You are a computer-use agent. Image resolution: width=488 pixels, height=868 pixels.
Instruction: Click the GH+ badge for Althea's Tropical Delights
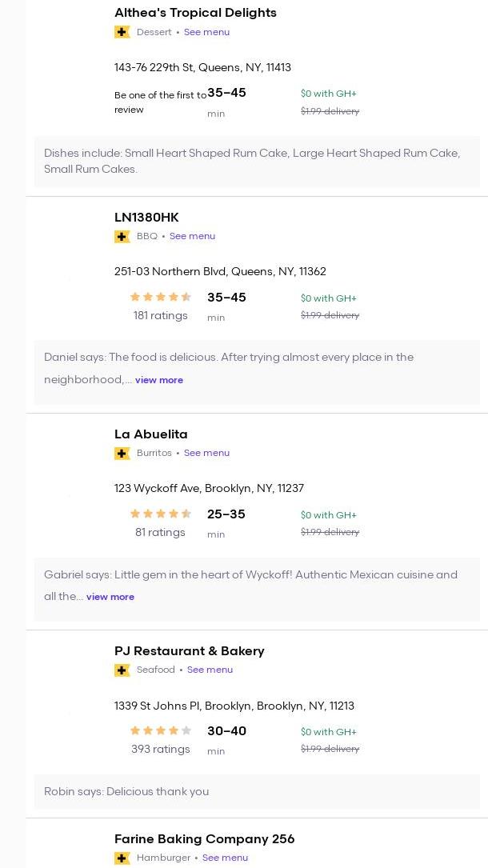[122, 32]
